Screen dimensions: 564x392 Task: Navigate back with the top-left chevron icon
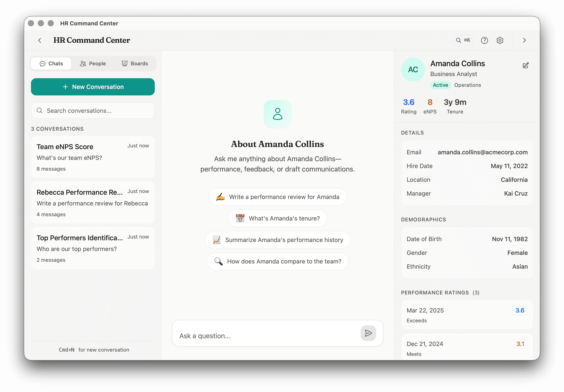click(40, 40)
